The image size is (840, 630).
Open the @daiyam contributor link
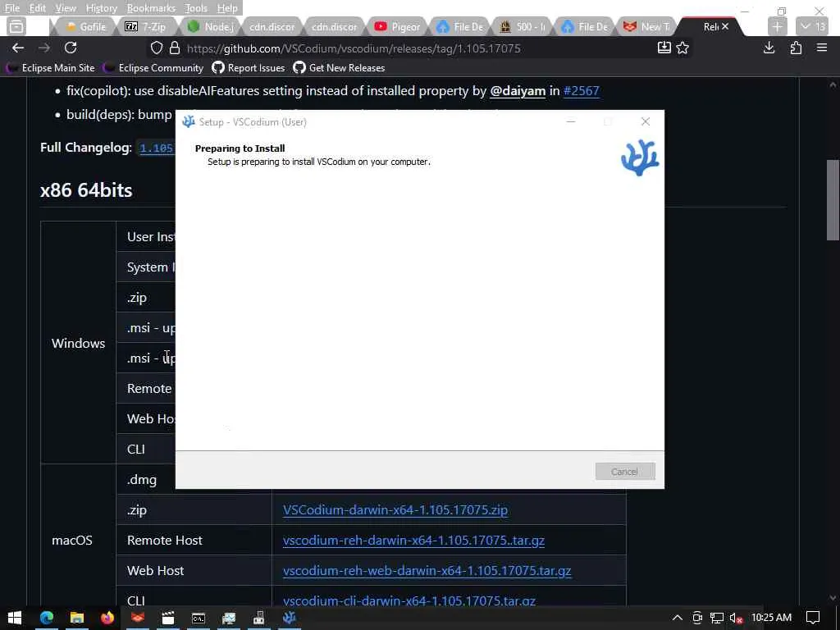coord(518,91)
